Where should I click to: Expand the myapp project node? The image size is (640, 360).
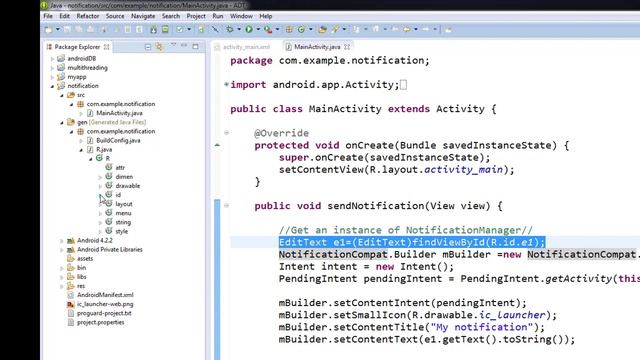[52, 77]
